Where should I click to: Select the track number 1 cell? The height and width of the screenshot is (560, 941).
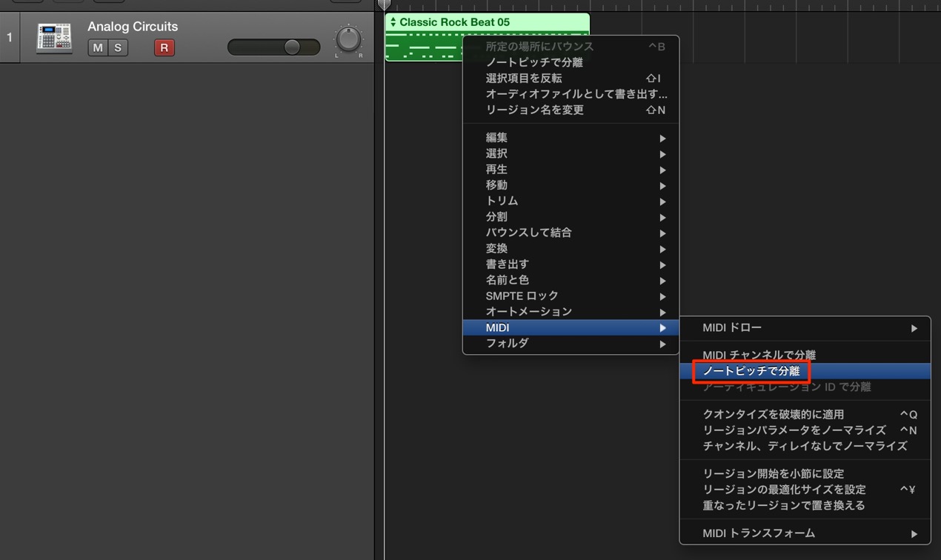10,37
